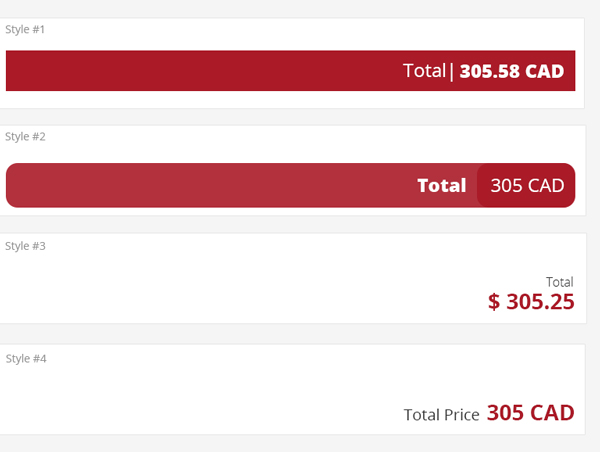Click the bold Total text in rounded bar
This screenshot has width=600, height=452.
[442, 186]
